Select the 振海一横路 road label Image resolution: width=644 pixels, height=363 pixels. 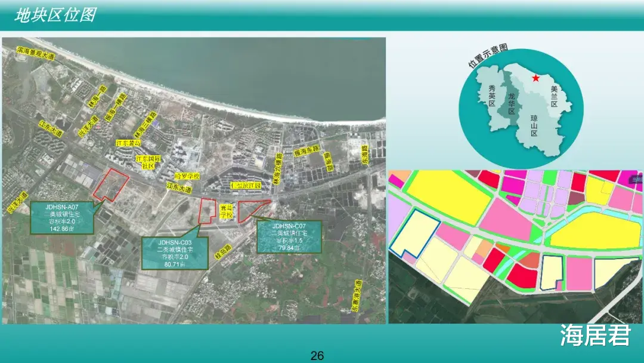116,107
